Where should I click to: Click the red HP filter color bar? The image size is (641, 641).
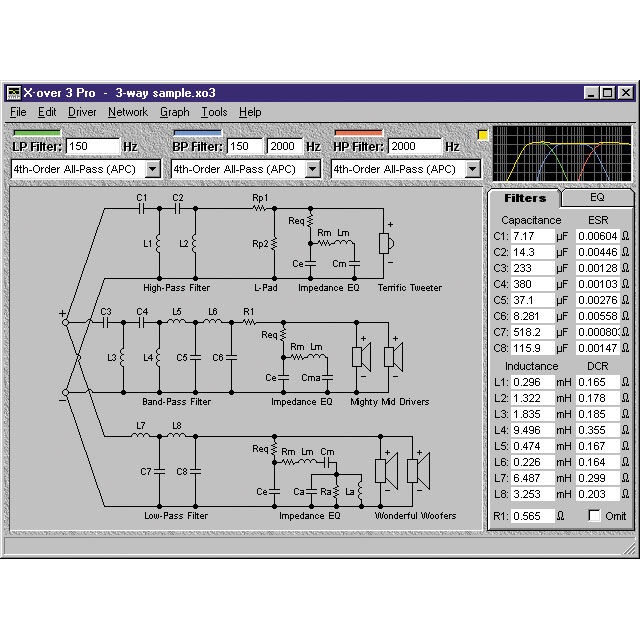click(358, 132)
